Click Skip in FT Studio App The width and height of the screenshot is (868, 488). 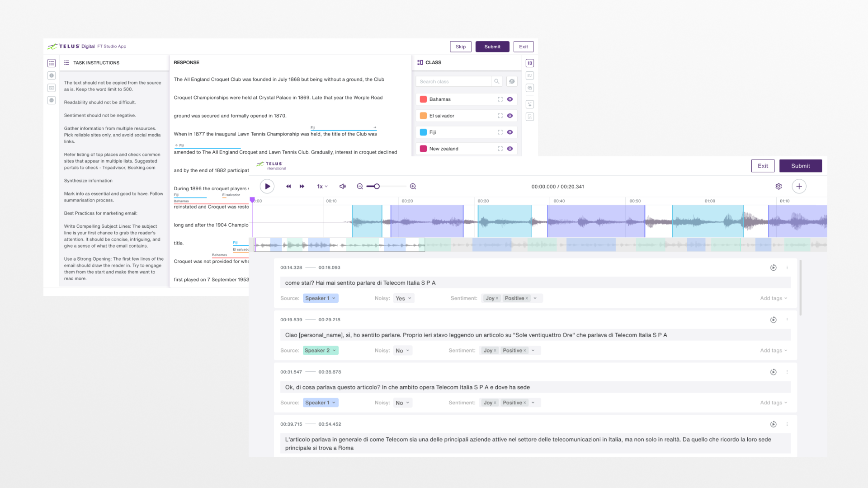pyautogui.click(x=461, y=47)
